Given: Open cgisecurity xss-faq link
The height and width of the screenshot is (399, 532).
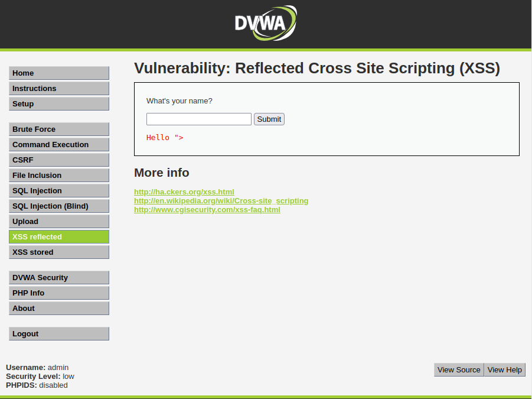Looking at the screenshot, I should click(207, 209).
